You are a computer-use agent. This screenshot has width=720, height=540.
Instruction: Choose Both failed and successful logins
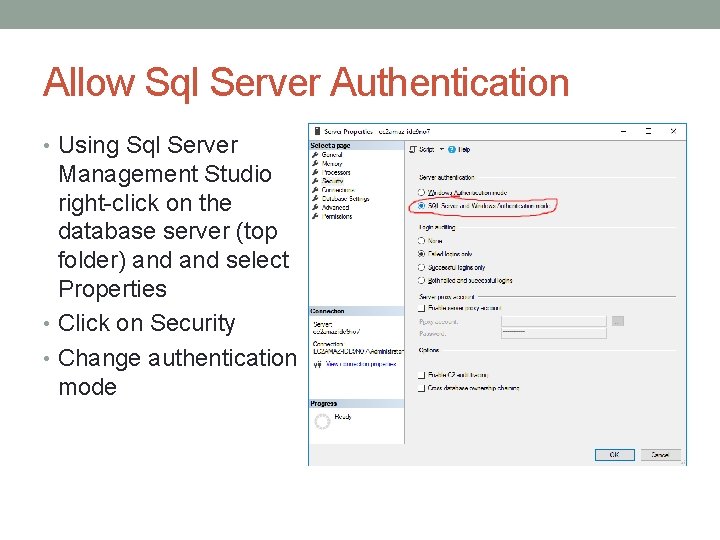point(421,280)
